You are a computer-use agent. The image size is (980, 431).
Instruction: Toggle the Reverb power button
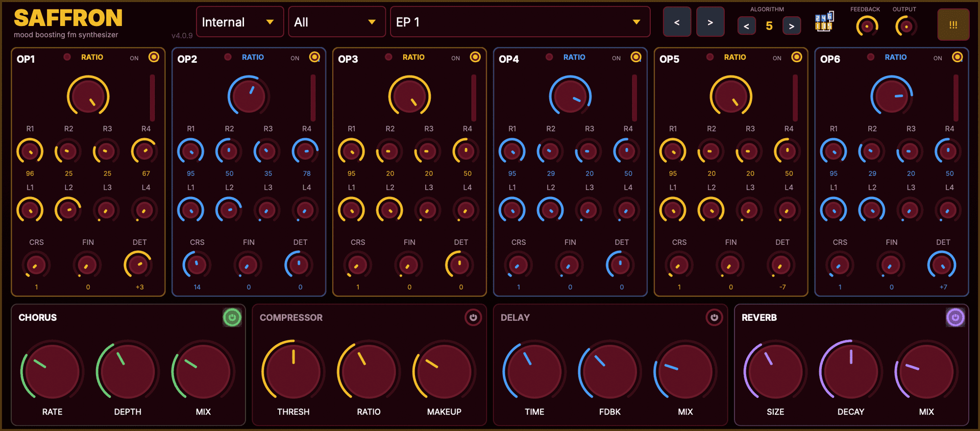click(x=955, y=317)
